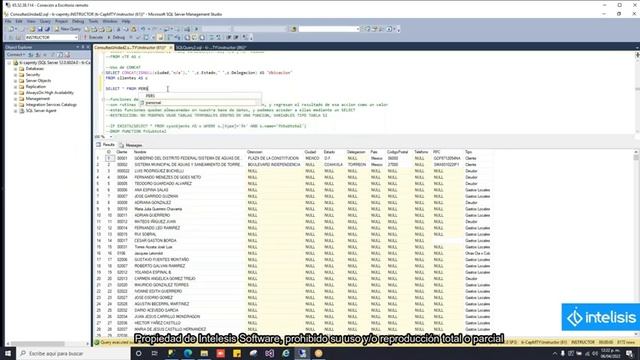Open the INSTRUCTOR database dropdown
640x360 pixels.
point(51,38)
